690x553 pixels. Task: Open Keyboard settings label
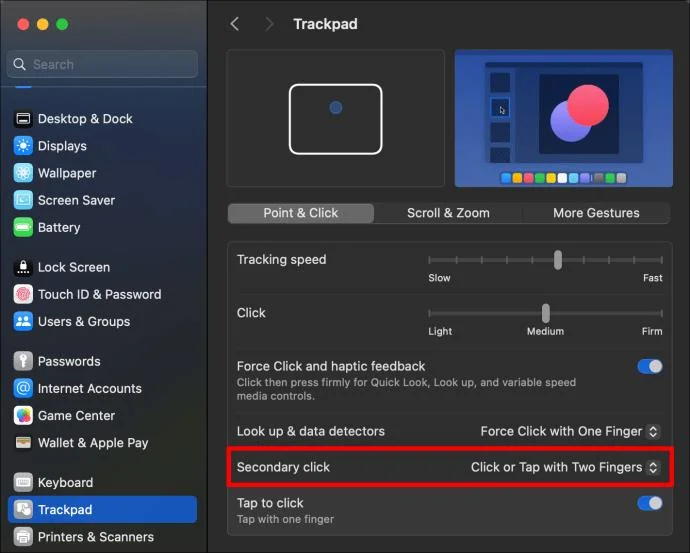[x=65, y=483]
